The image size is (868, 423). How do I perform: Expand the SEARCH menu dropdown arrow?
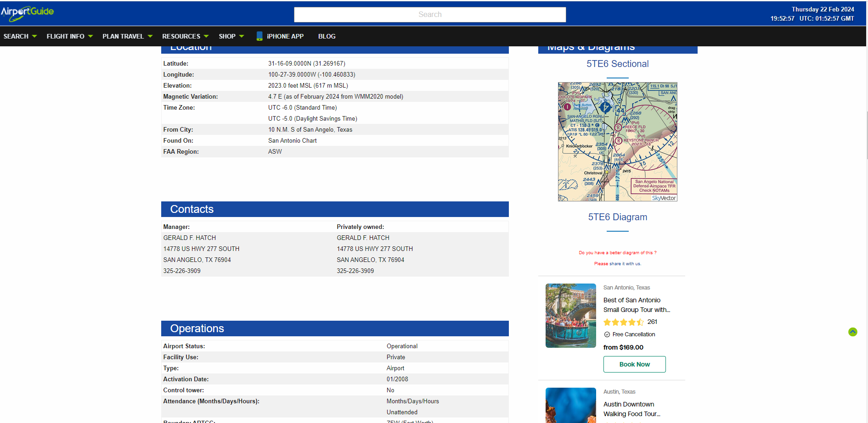pos(34,36)
